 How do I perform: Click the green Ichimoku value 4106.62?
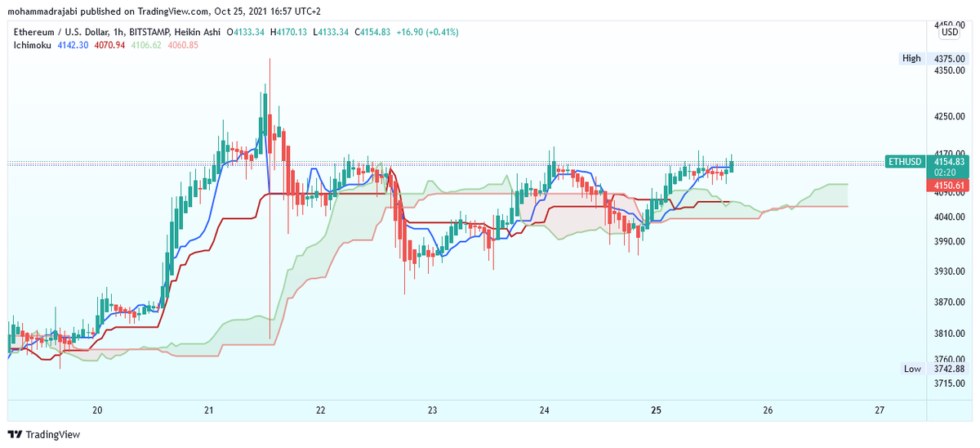pyautogui.click(x=146, y=45)
